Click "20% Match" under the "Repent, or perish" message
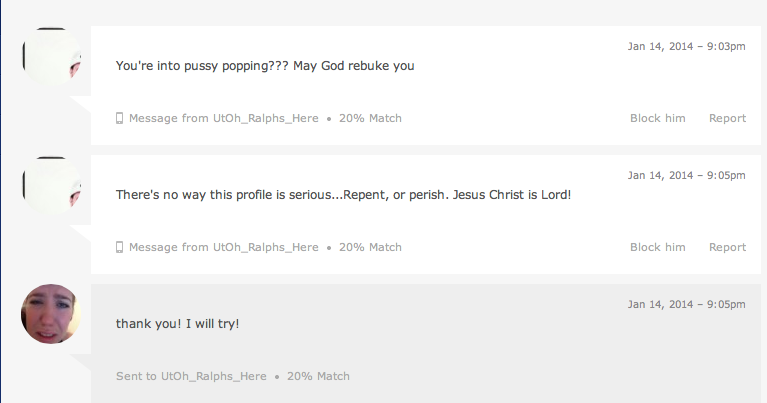 (x=370, y=247)
